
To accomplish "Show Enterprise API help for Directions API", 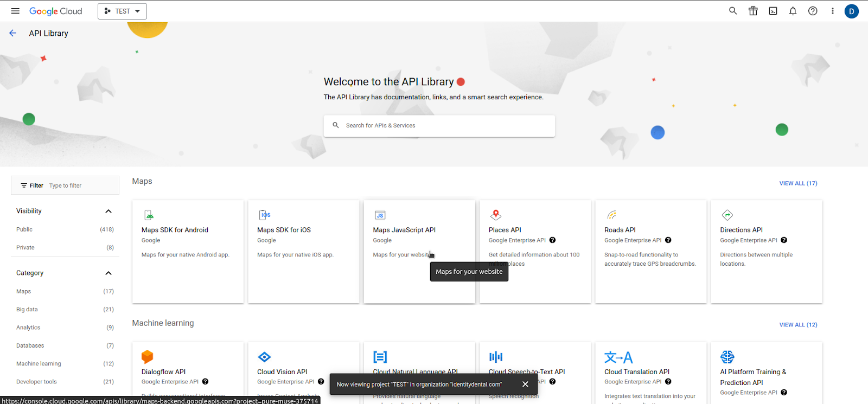I will [784, 240].
